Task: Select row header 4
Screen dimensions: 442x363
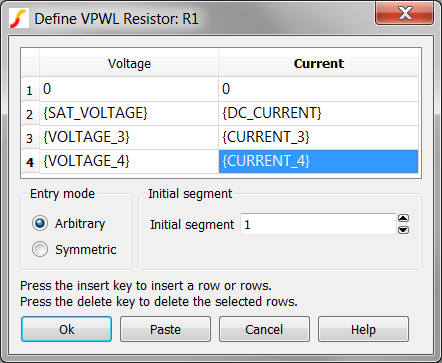Action: pyautogui.click(x=30, y=162)
